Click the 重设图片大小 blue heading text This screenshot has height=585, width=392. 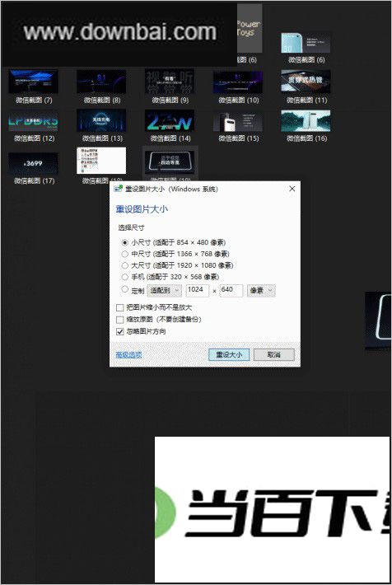[142, 209]
